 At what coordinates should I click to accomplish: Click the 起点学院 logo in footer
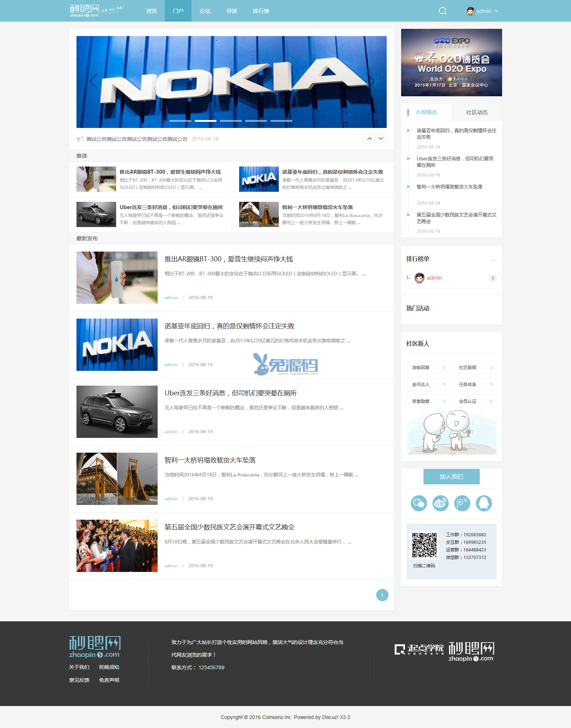(419, 649)
